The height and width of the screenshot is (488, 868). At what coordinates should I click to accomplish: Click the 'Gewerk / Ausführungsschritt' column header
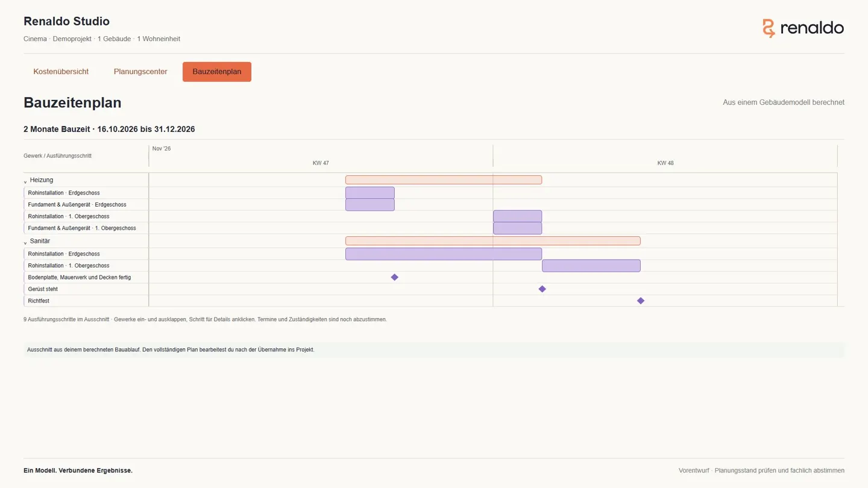point(58,156)
